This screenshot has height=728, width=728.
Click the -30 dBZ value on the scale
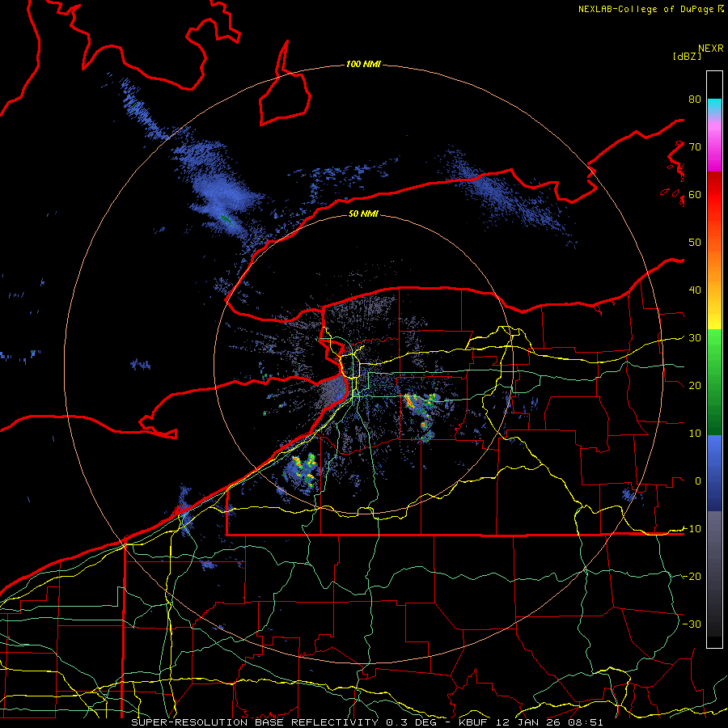point(692,624)
